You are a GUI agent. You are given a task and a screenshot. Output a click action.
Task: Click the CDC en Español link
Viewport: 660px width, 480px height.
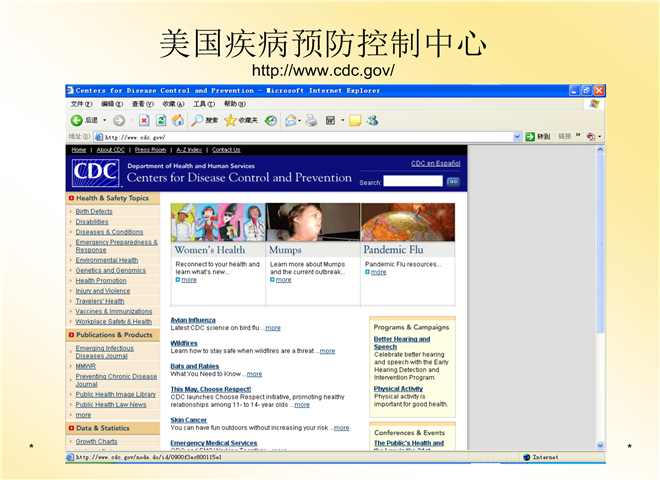436,163
